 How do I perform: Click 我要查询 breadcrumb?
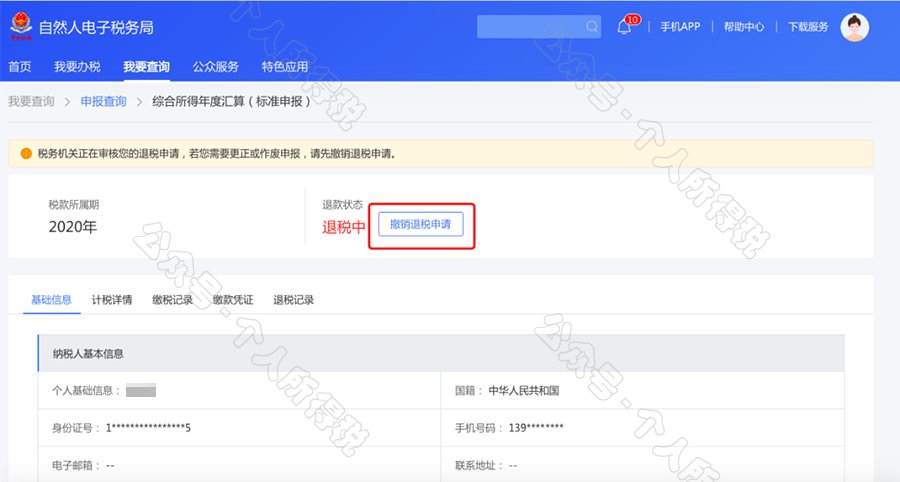point(31,102)
